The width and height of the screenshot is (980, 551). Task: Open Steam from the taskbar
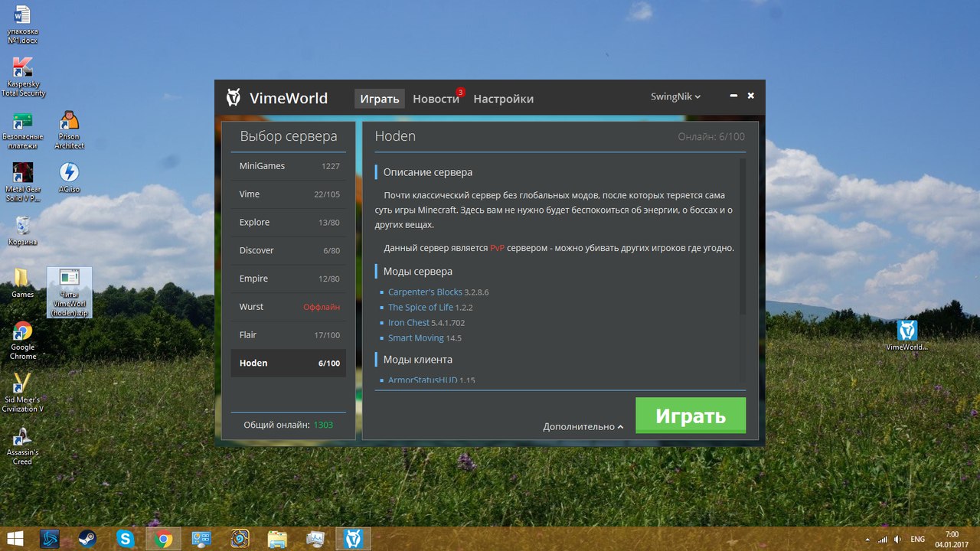click(x=87, y=539)
